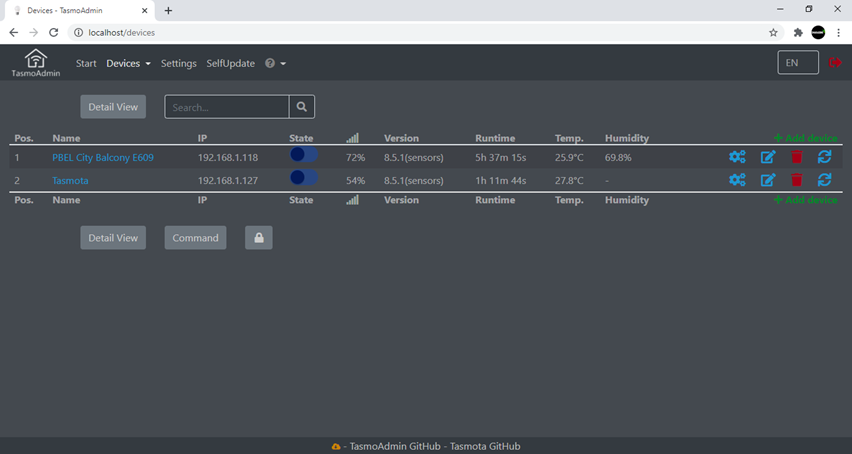Toggle power state of PBEL City Balcony E609
852x454 pixels.
pyautogui.click(x=304, y=155)
